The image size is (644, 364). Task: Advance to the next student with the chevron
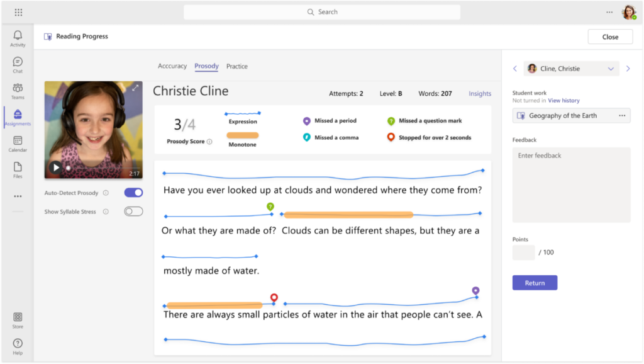click(x=628, y=68)
